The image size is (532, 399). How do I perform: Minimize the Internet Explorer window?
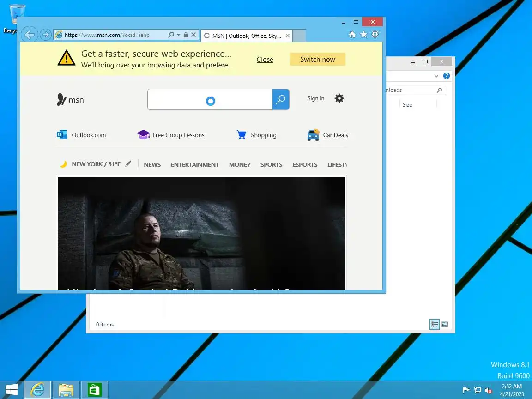click(344, 22)
